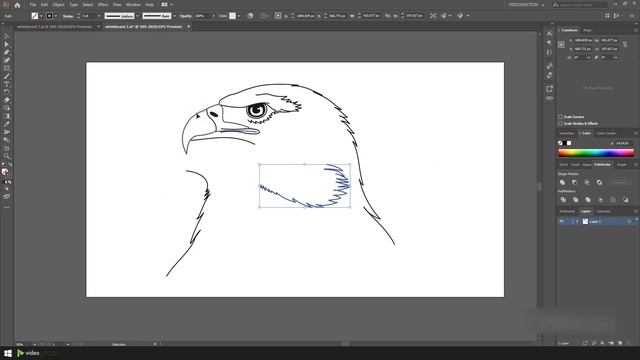Select the Selection tool arrow
This screenshot has height=360, width=640.
point(7,36)
